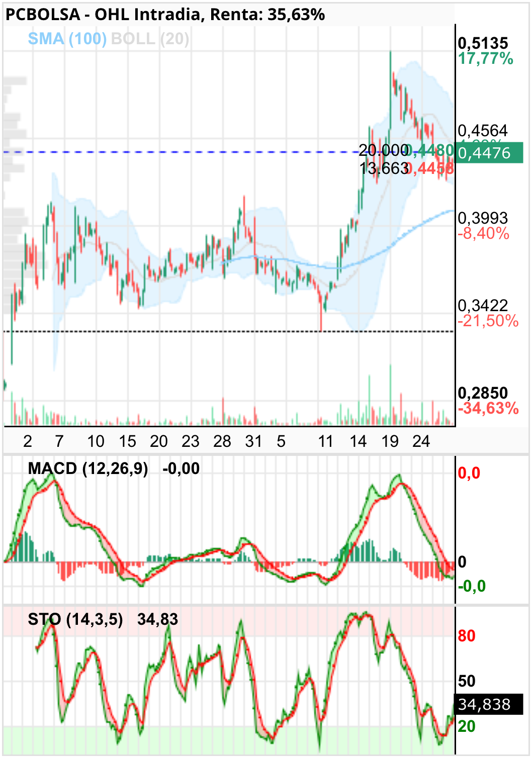Screen dimensions: 532x758
Task: Click date label 28 on time axis
Action: click(x=222, y=441)
